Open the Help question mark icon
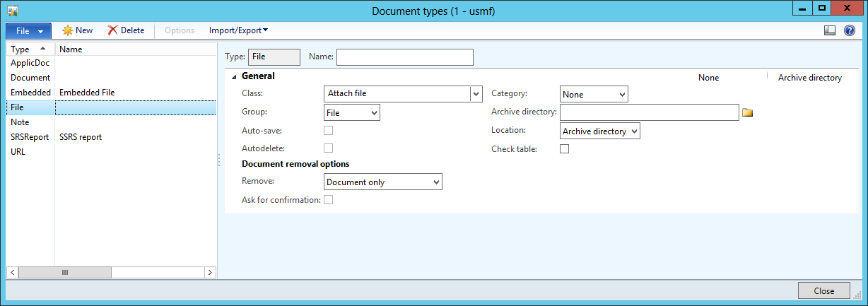This screenshot has width=868, height=306. pyautogui.click(x=850, y=30)
